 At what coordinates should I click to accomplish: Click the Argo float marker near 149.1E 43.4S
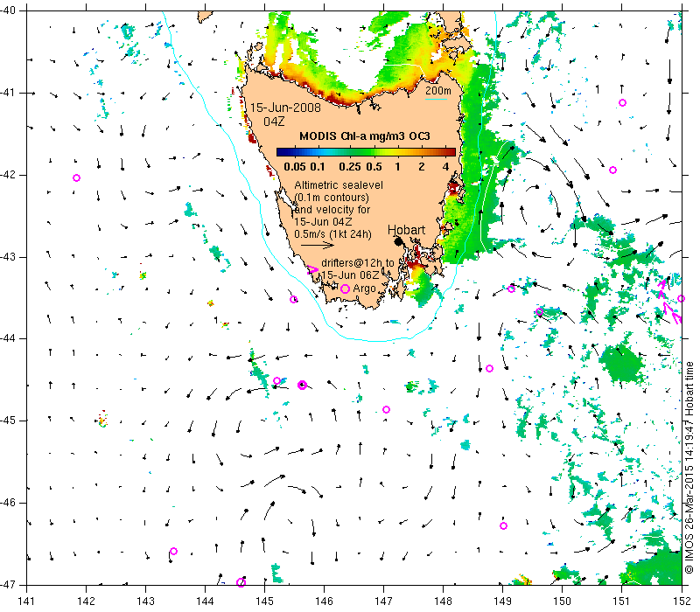point(512,289)
